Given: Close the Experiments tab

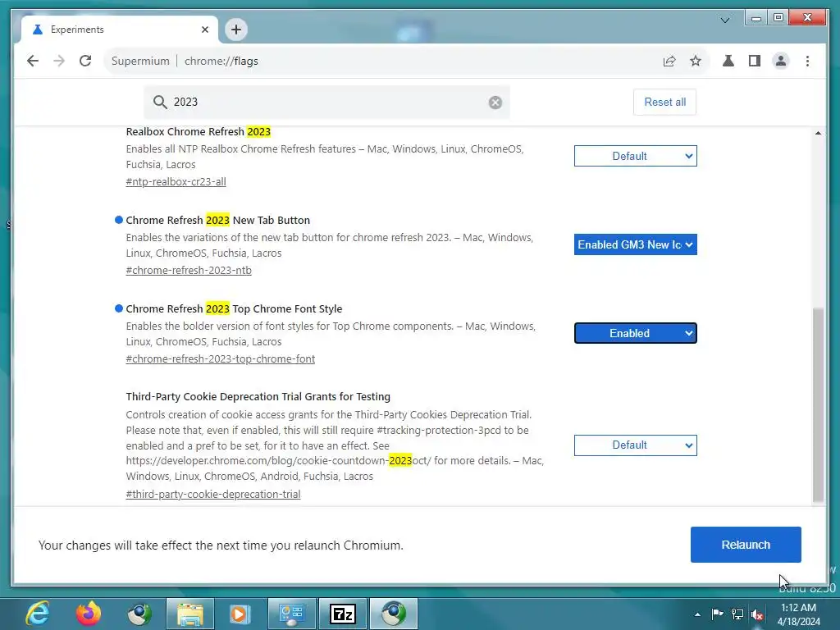Looking at the screenshot, I should 204,30.
